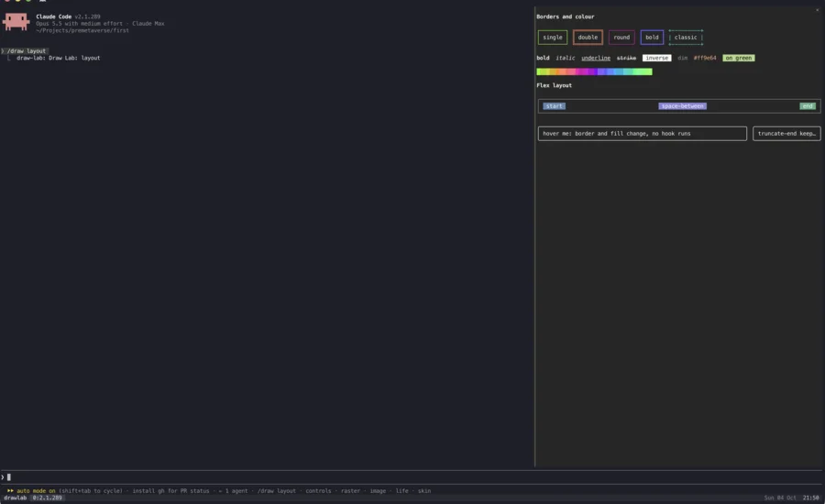Click the drawlab session name in status bar
The image size is (825, 504).
16,498
